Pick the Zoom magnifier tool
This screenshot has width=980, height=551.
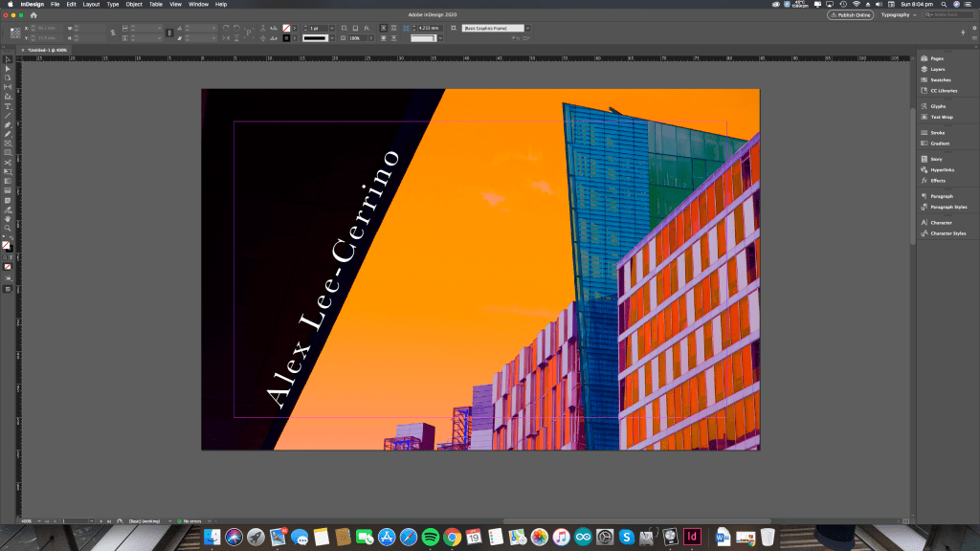[x=8, y=228]
